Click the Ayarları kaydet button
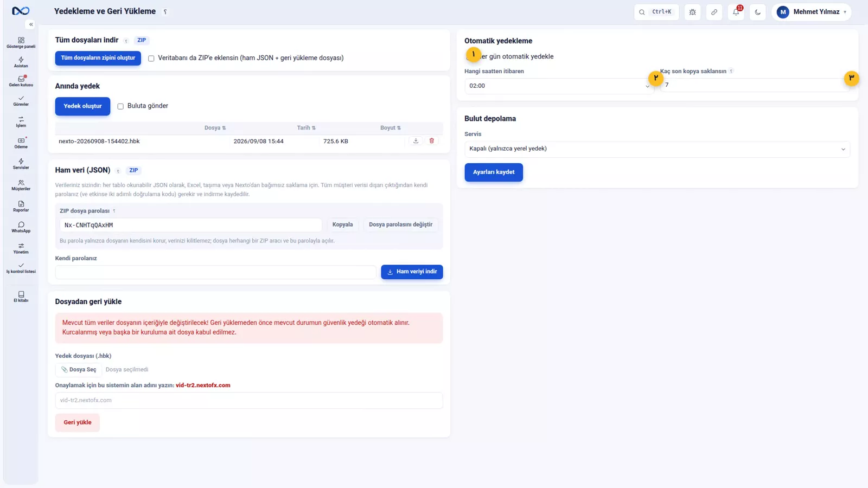The image size is (868, 488). pyautogui.click(x=494, y=172)
